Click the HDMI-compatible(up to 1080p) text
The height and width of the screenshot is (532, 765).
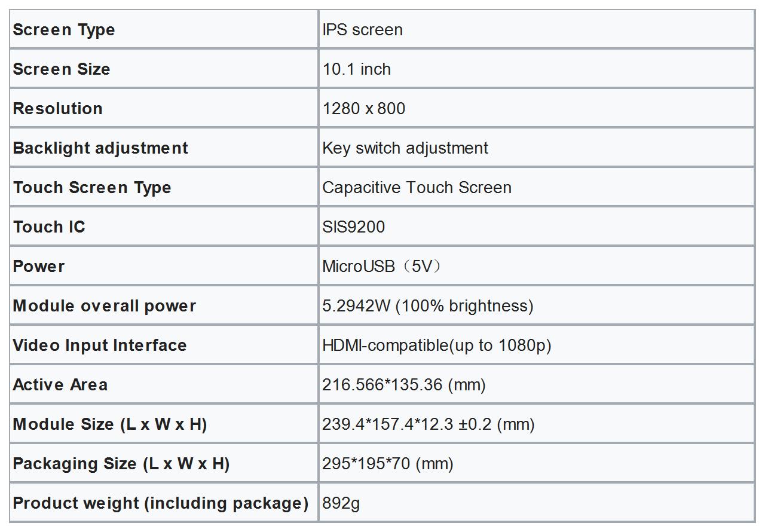(436, 346)
